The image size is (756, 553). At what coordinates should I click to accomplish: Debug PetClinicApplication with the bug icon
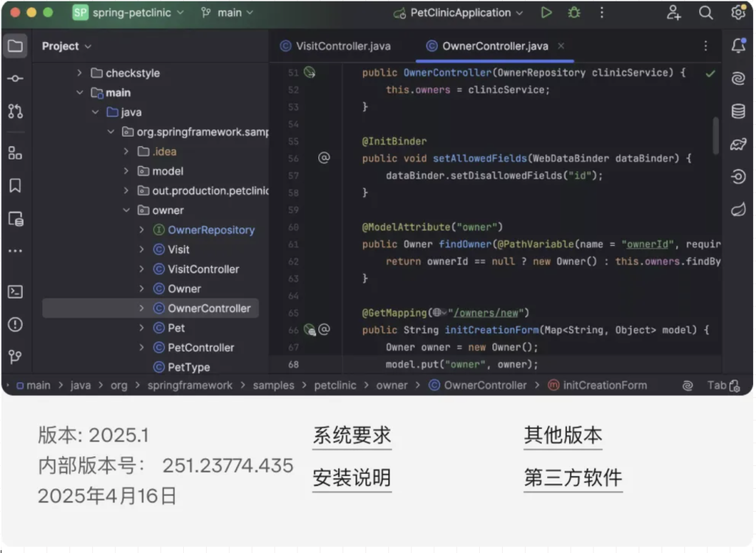(574, 13)
